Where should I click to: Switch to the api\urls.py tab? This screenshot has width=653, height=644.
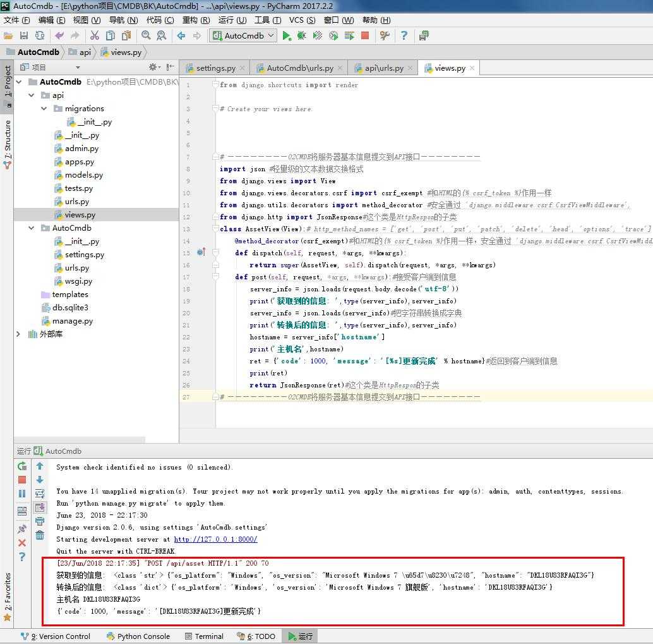coord(384,68)
